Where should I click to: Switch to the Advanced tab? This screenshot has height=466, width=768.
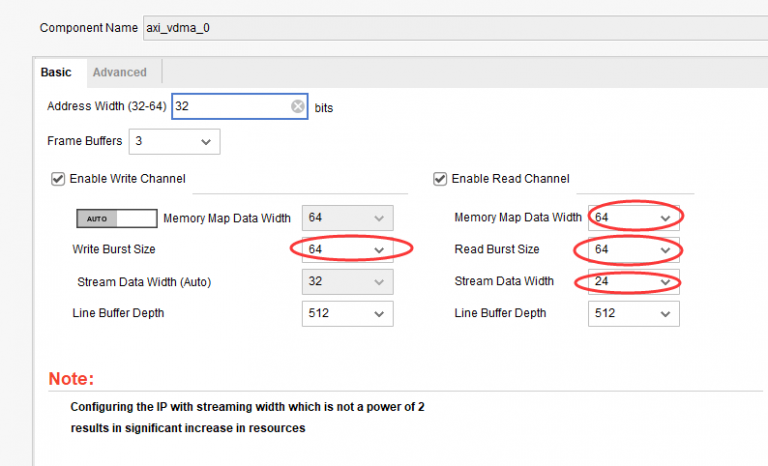click(x=119, y=72)
